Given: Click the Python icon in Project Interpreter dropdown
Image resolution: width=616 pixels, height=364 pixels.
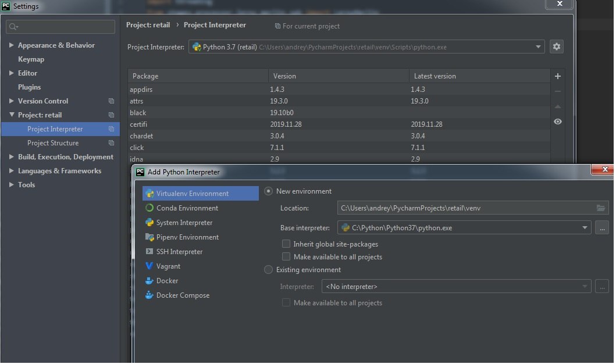Looking at the screenshot, I should 197,47.
